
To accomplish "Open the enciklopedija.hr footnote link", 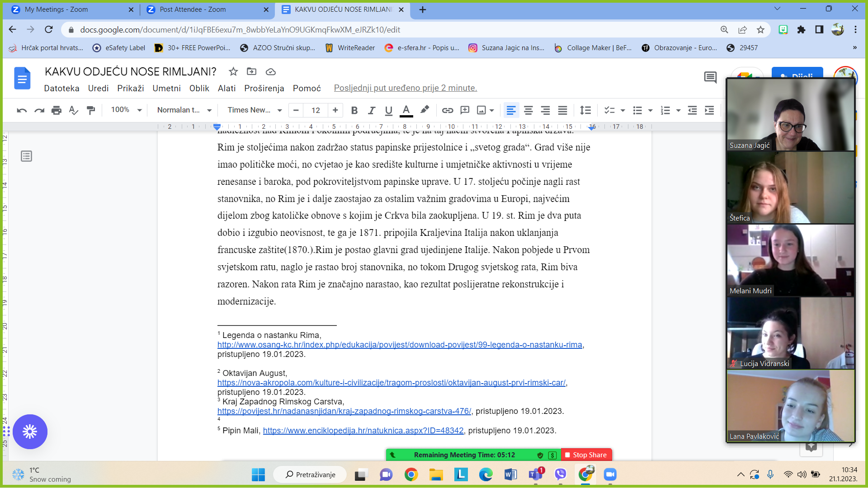I will [x=363, y=431].
